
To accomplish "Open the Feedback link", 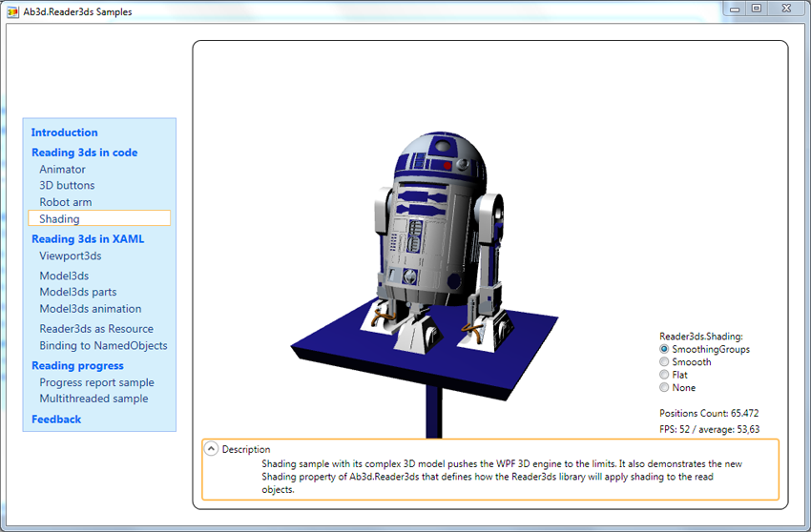I will (x=56, y=419).
